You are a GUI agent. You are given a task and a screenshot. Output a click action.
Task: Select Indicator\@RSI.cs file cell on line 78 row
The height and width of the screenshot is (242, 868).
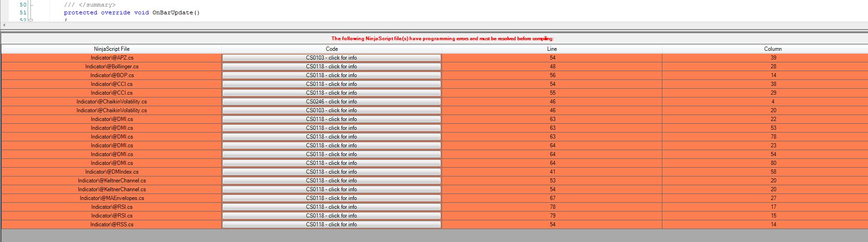click(x=112, y=207)
